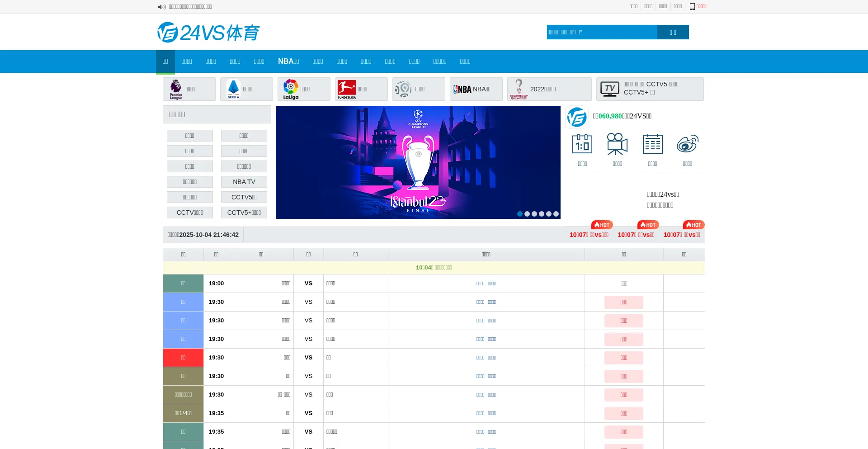The height and width of the screenshot is (449, 868).
Task: Select the first highlighted navigation bar tab
Action: 165,61
